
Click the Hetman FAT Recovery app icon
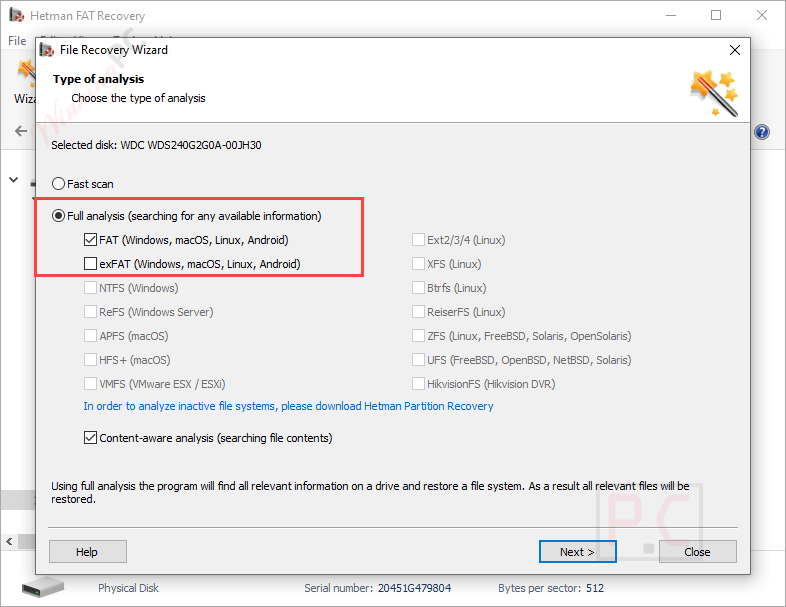pos(17,16)
